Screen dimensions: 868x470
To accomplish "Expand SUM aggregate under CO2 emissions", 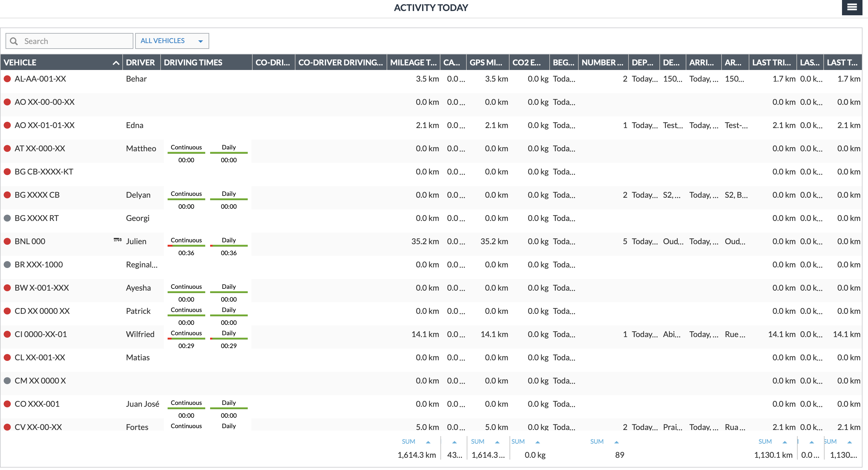I will [537, 442].
